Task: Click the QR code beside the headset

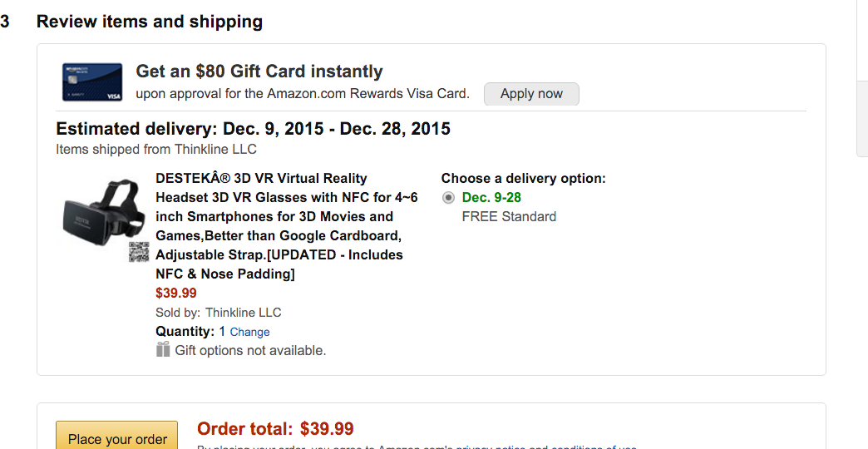Action: [139, 253]
